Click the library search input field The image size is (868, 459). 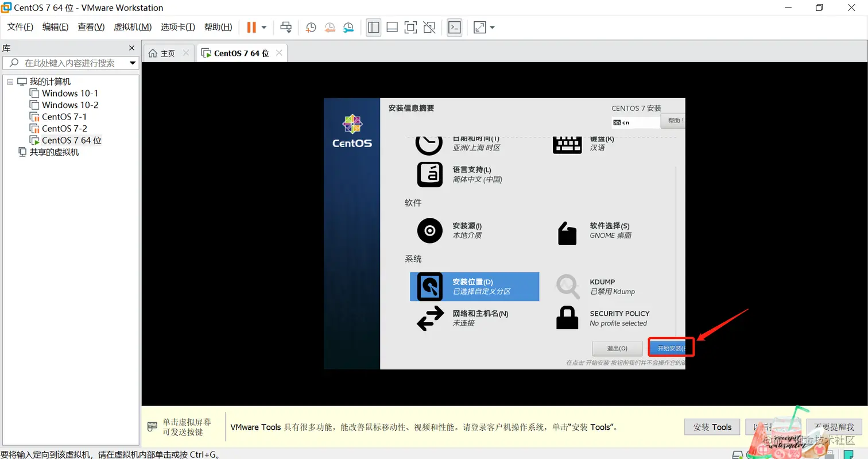[x=69, y=63]
